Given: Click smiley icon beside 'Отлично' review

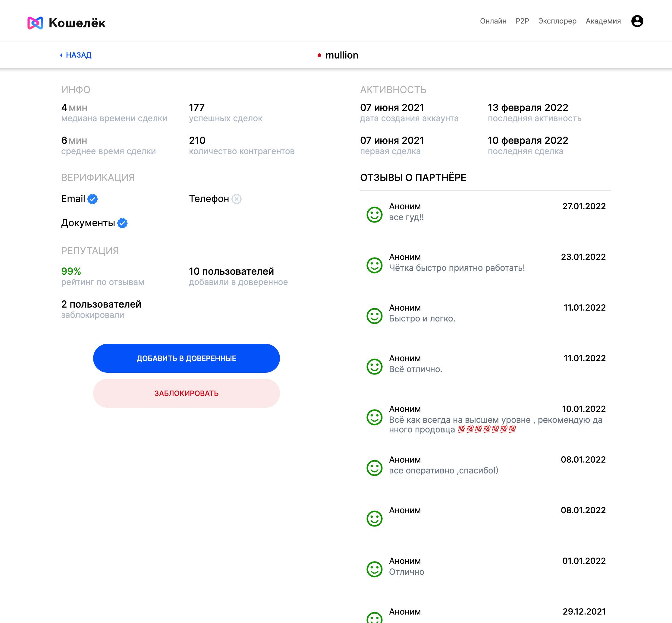Looking at the screenshot, I should click(x=374, y=569).
